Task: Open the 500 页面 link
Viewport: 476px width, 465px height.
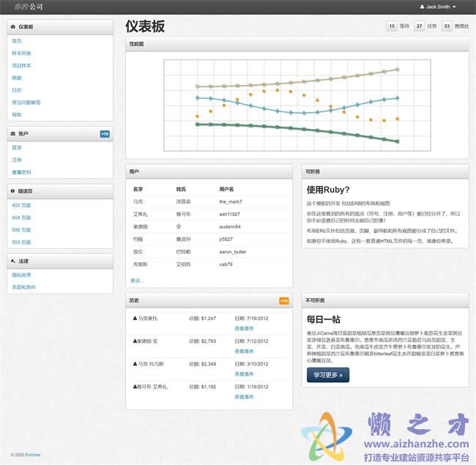Action: 21,230
